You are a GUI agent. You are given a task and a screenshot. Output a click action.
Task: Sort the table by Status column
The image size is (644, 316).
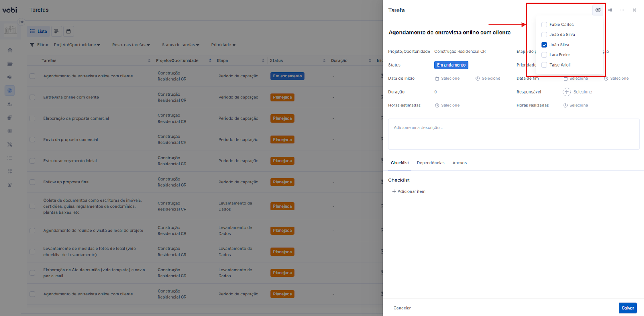point(324,60)
